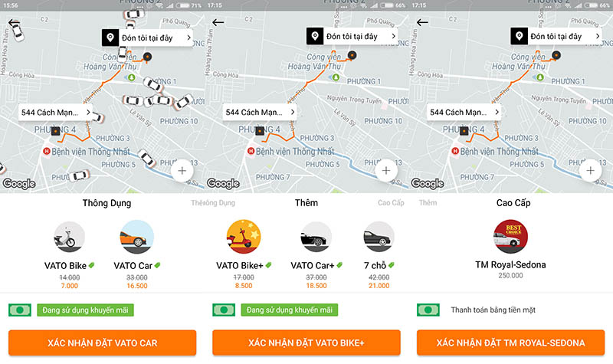Choose the 7 chỗ car option
The width and height of the screenshot is (613, 364).
[x=379, y=238]
